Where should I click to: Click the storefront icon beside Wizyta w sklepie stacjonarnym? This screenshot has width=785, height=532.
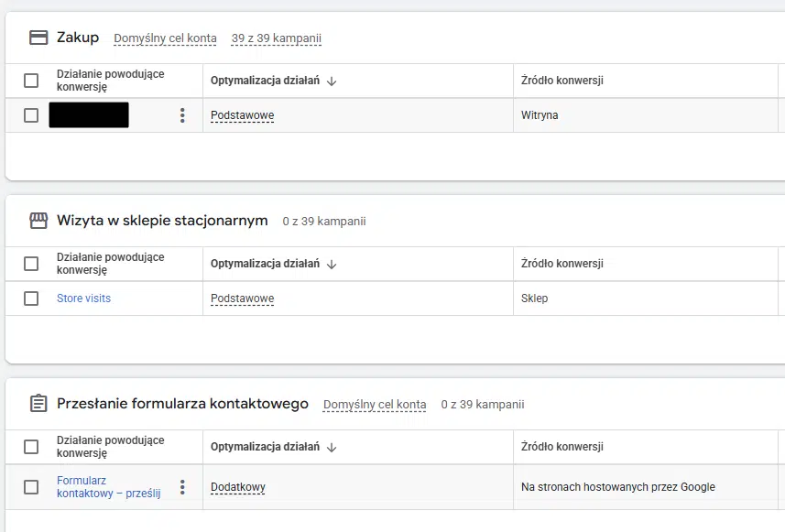(x=38, y=220)
